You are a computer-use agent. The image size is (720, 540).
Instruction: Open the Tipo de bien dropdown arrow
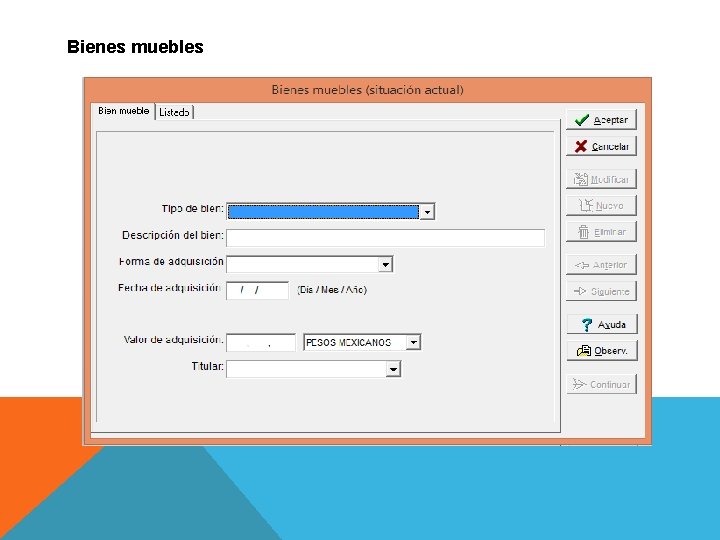427,212
